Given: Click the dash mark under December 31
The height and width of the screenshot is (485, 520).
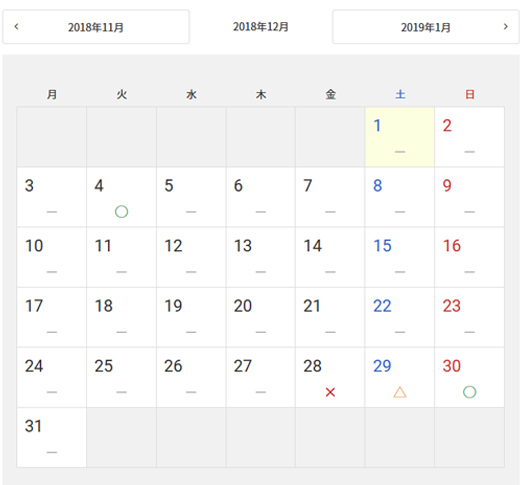Looking at the screenshot, I should tap(52, 452).
